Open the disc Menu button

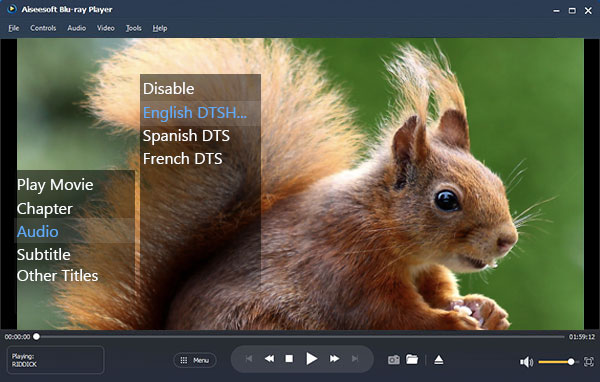click(195, 360)
